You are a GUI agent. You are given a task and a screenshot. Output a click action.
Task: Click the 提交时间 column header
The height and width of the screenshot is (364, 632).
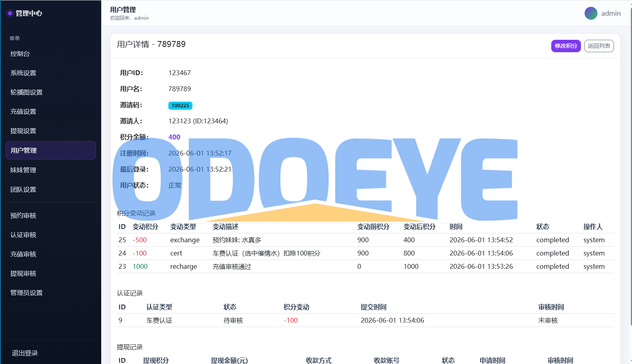click(x=374, y=307)
